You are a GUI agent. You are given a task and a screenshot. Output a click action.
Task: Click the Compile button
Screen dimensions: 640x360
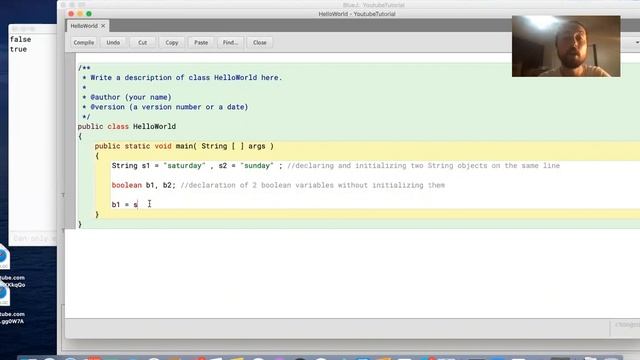click(84, 42)
